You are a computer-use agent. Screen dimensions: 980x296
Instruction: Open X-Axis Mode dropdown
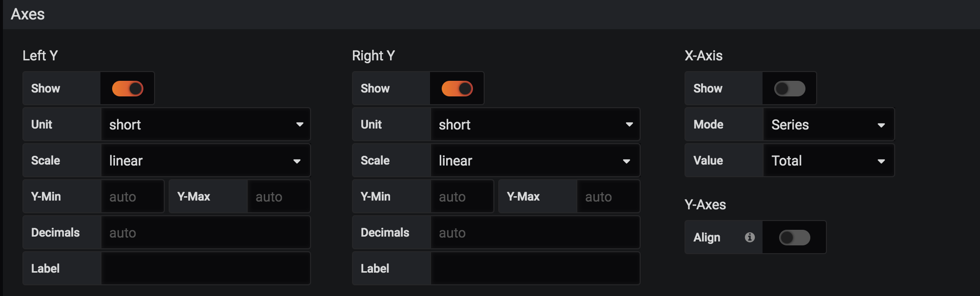(828, 125)
